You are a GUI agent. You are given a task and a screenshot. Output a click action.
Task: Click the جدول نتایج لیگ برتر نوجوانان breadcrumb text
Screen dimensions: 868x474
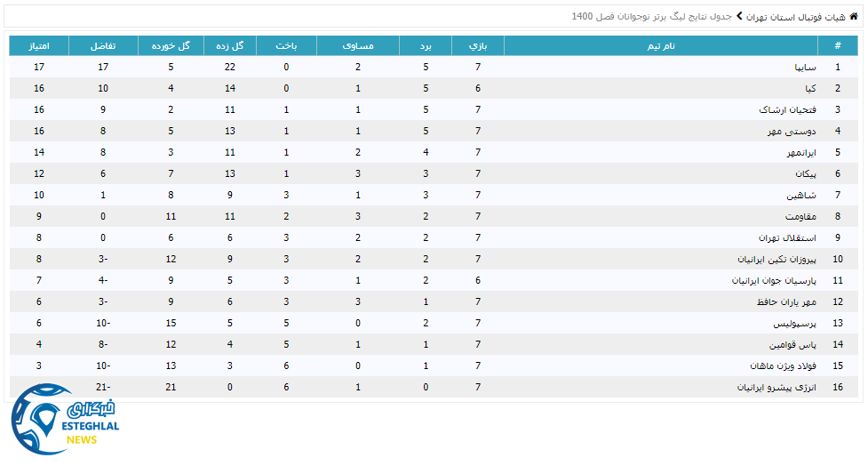click(653, 17)
